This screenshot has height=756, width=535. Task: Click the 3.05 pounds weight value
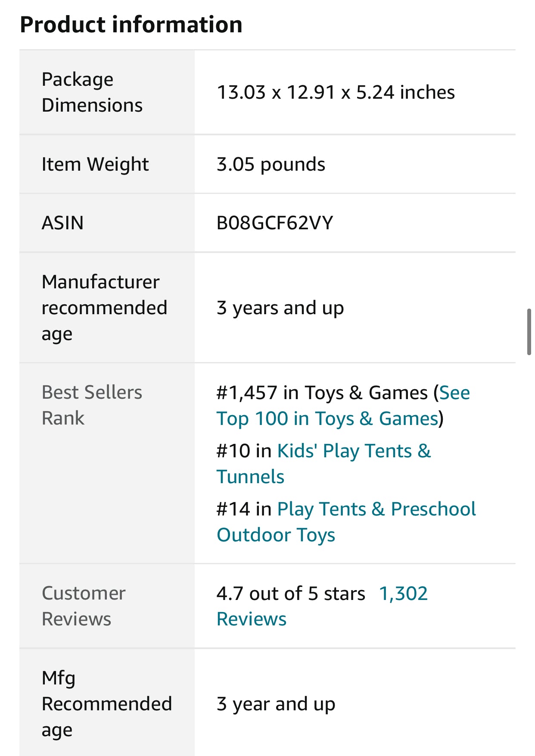tap(271, 164)
